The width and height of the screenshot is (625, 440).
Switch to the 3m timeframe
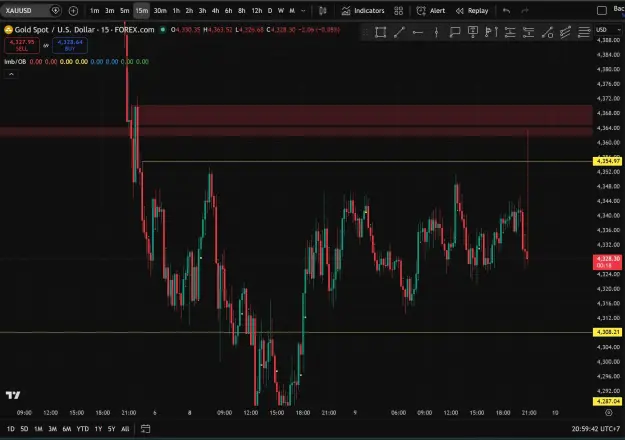(x=110, y=11)
